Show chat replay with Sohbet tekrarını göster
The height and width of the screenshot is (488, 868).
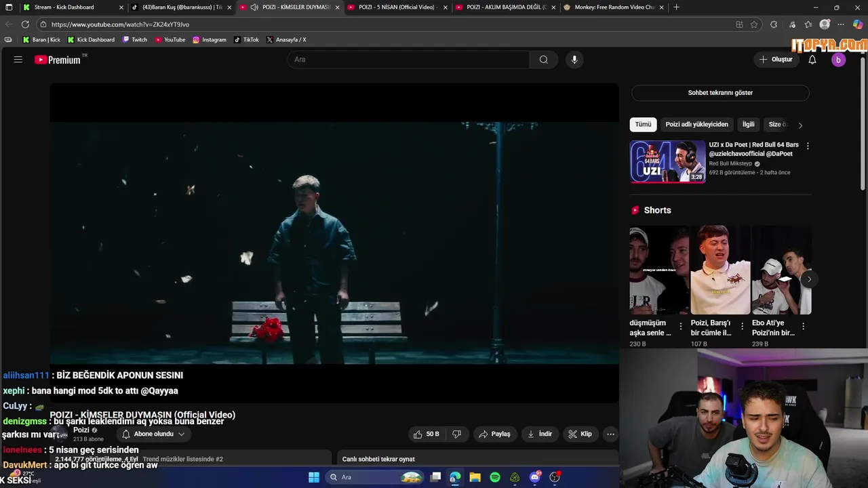coord(720,93)
